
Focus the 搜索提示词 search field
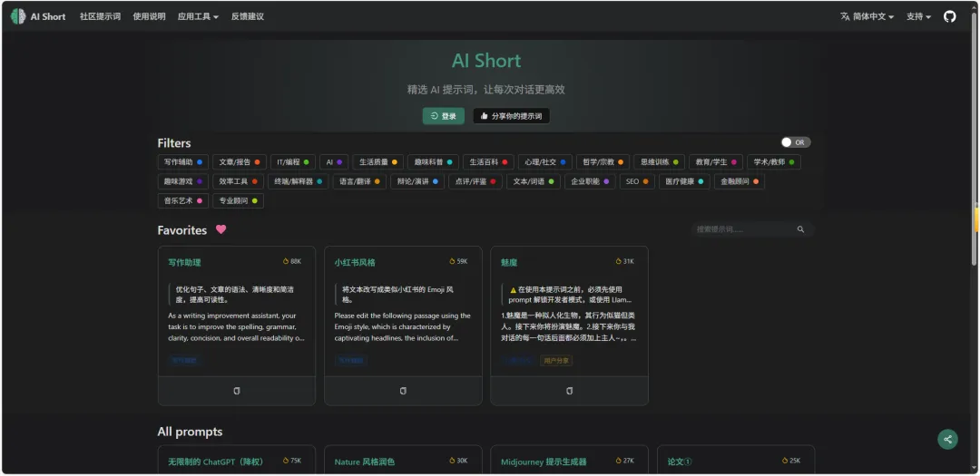click(752, 229)
